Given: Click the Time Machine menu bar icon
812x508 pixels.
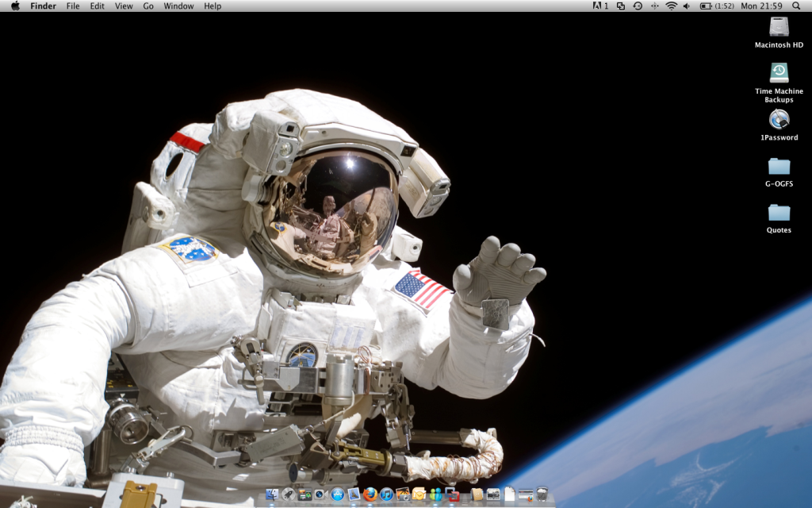Looking at the screenshot, I should click(x=636, y=6).
